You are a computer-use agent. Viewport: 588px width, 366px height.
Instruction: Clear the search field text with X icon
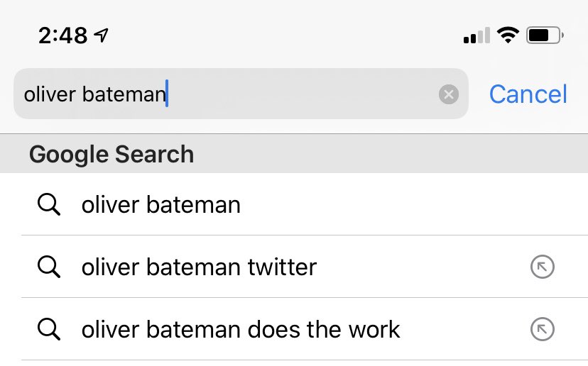click(x=448, y=94)
